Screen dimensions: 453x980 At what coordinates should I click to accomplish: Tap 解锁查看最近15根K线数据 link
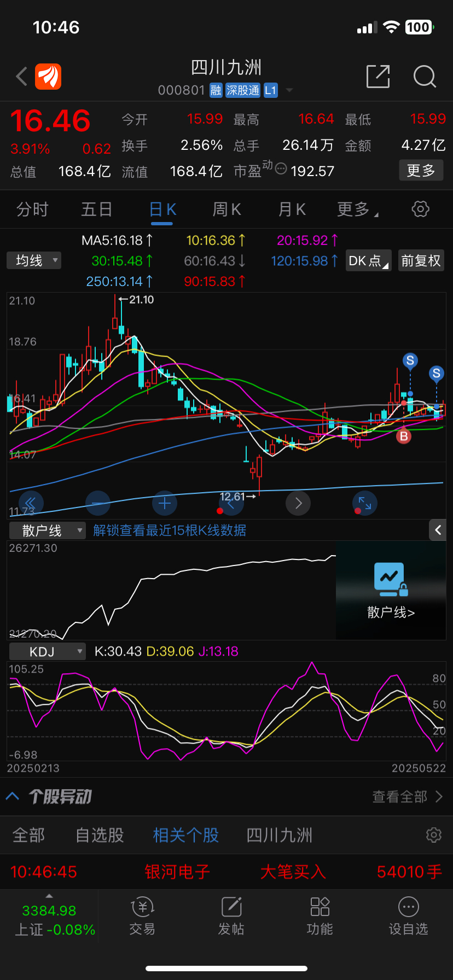(x=170, y=530)
